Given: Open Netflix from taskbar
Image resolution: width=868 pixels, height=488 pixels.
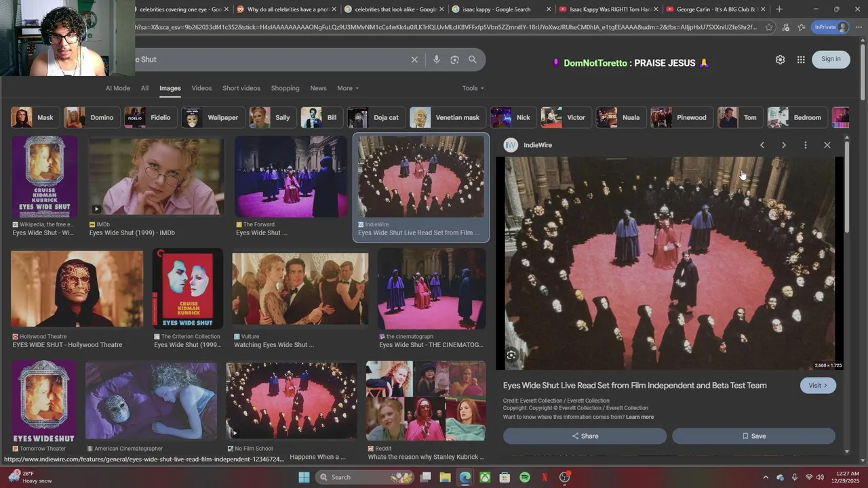Looking at the screenshot, I should [x=545, y=477].
